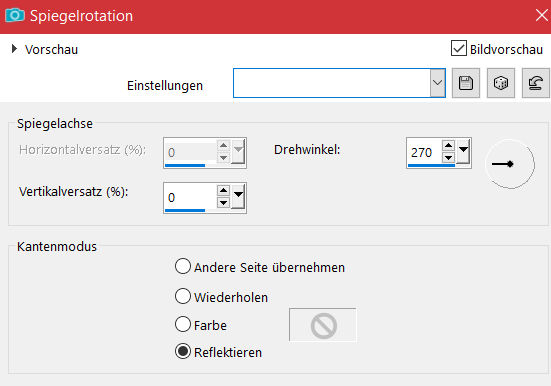The height and width of the screenshot is (386, 551).
Task: Open Drehwinkel slider dropdown arrow
Action: point(464,151)
